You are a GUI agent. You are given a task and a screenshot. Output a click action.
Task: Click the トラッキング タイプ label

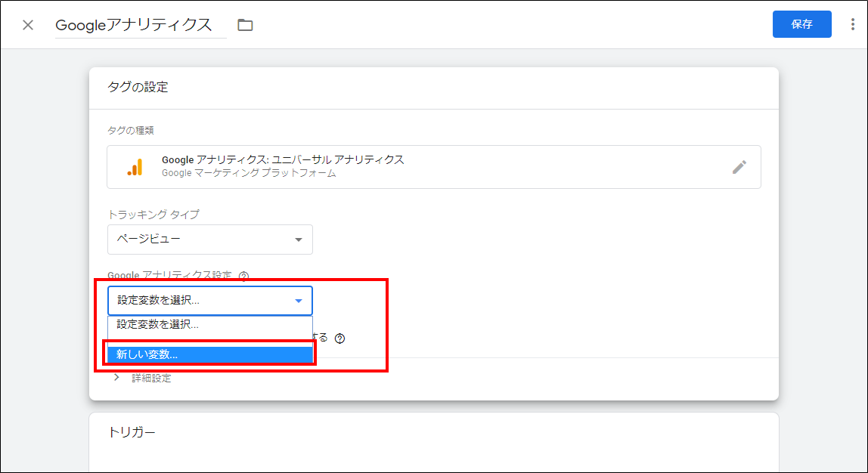(153, 215)
